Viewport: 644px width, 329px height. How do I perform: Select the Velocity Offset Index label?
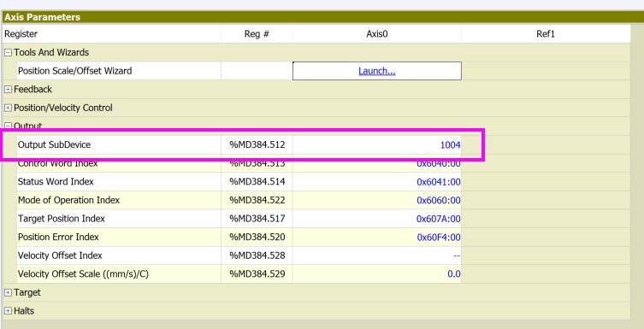click(x=60, y=256)
